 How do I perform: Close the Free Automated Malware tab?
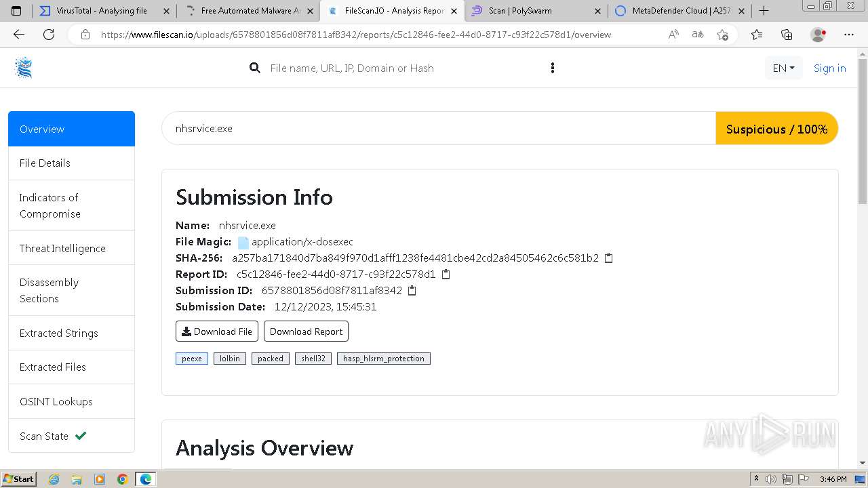pyautogui.click(x=309, y=11)
